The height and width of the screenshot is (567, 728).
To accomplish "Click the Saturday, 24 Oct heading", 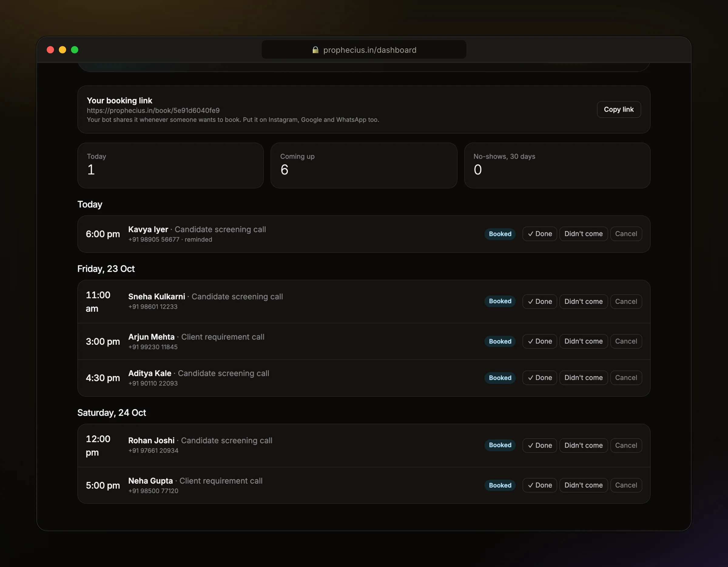I will point(111,413).
